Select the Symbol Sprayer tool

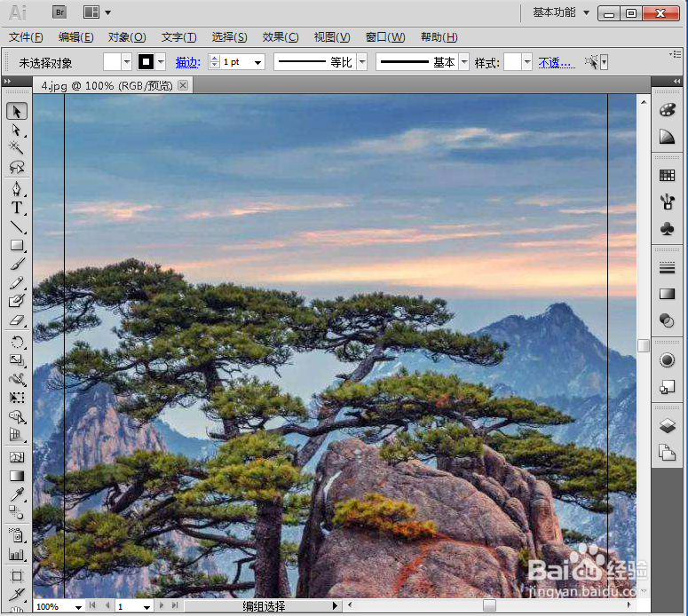pos(17,536)
